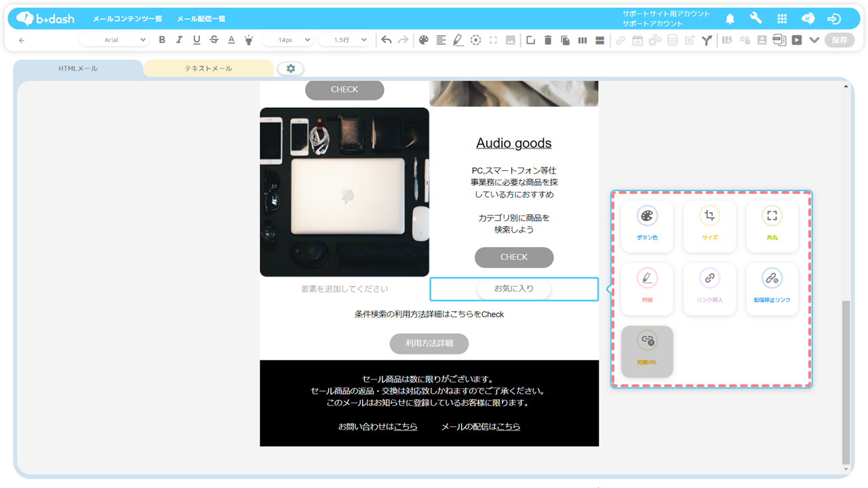Click the toolbar layer square icon
The image size is (868, 488).
[530, 40]
